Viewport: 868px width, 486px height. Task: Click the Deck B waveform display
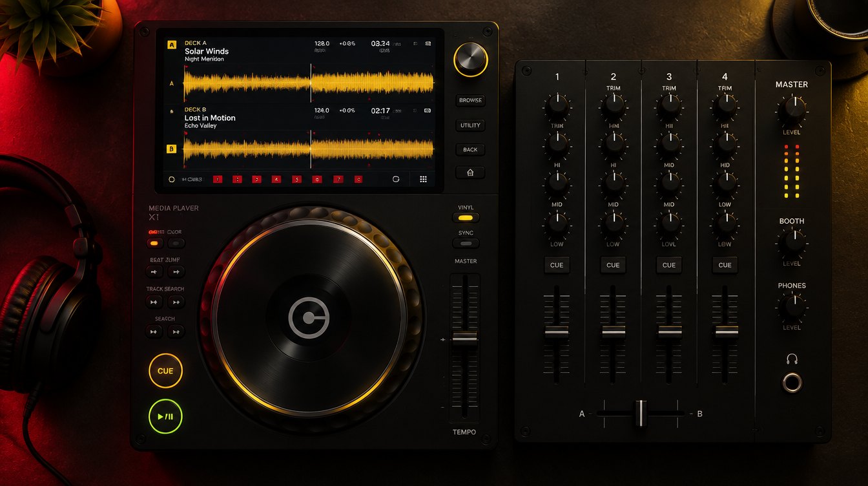[309, 149]
